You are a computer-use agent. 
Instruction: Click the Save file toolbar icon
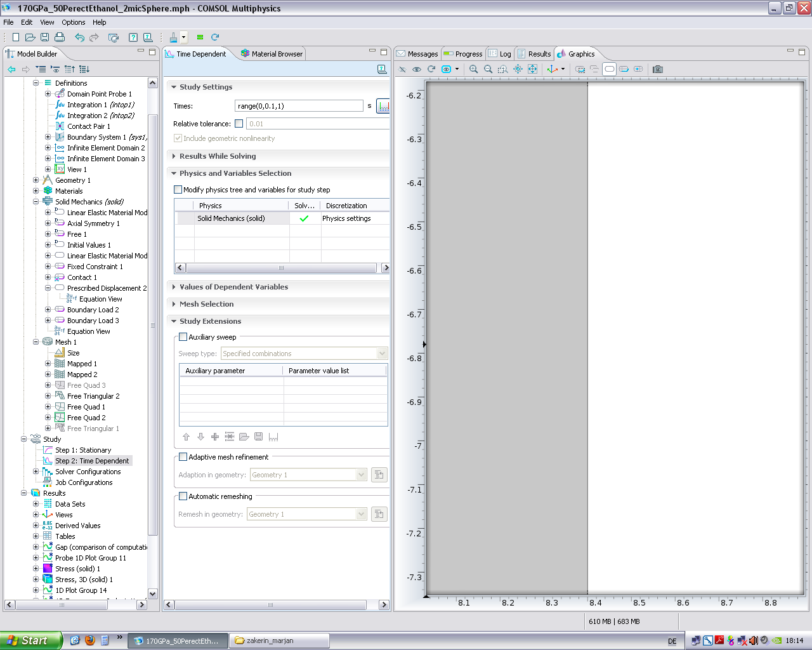(x=45, y=37)
